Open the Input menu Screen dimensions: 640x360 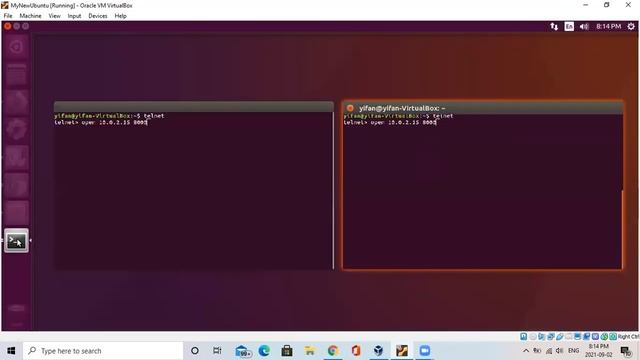point(74,16)
